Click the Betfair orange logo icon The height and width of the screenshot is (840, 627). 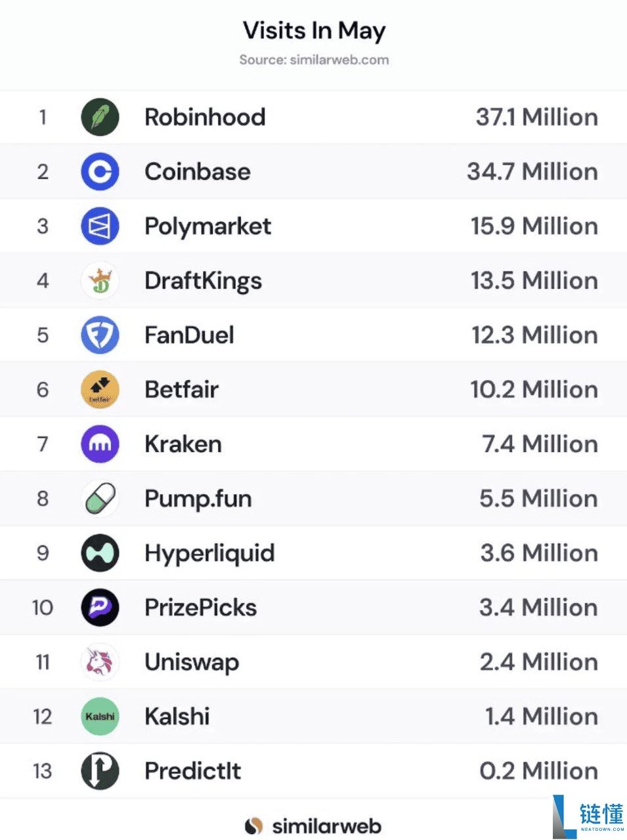click(x=100, y=390)
